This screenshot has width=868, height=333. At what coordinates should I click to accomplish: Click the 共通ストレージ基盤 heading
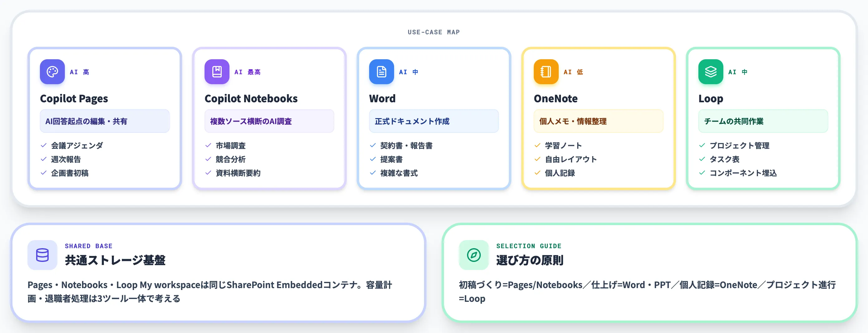pos(115,260)
